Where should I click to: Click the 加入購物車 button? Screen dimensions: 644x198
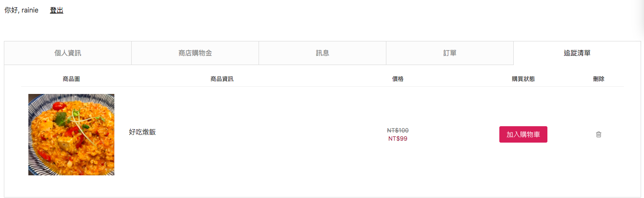(523, 134)
